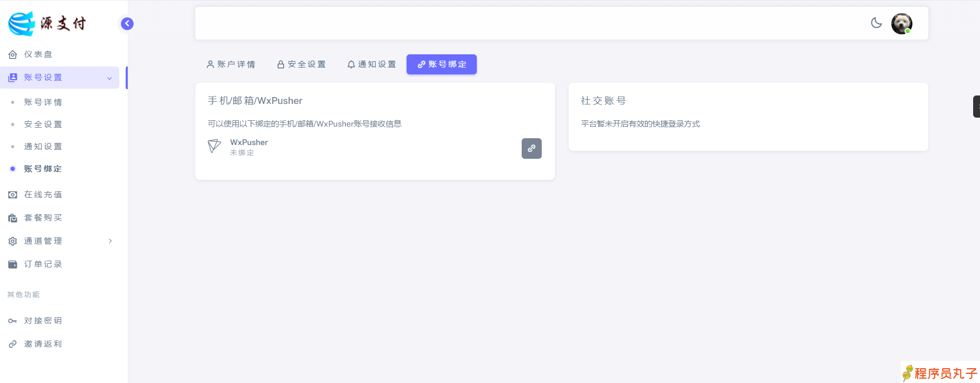Click the 通道管理 right chevron
Viewport: 980px width, 383px height.
point(110,241)
